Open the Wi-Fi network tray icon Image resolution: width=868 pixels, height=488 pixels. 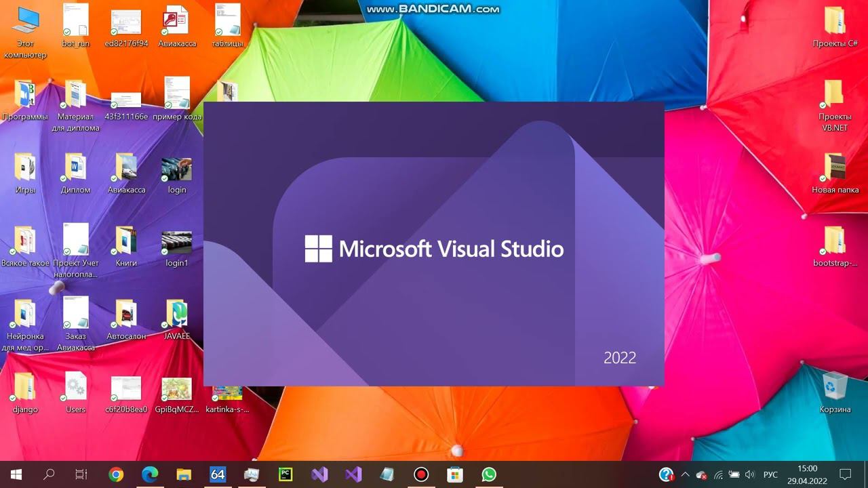click(x=718, y=474)
